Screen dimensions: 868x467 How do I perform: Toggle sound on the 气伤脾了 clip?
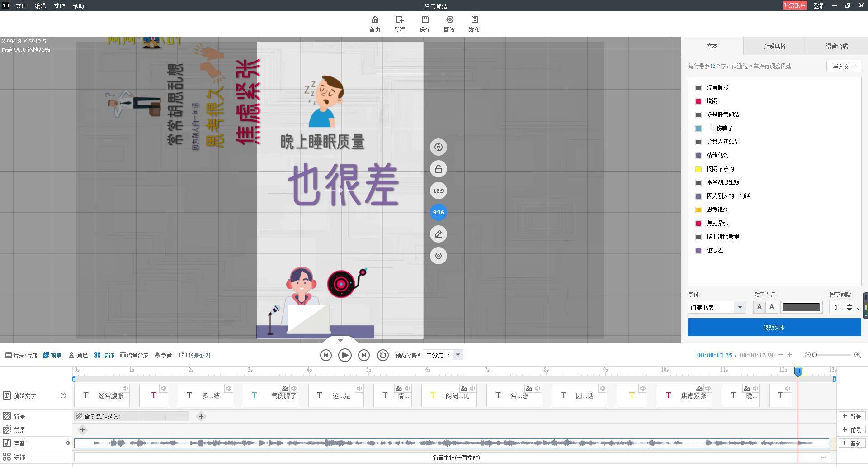(x=294, y=388)
